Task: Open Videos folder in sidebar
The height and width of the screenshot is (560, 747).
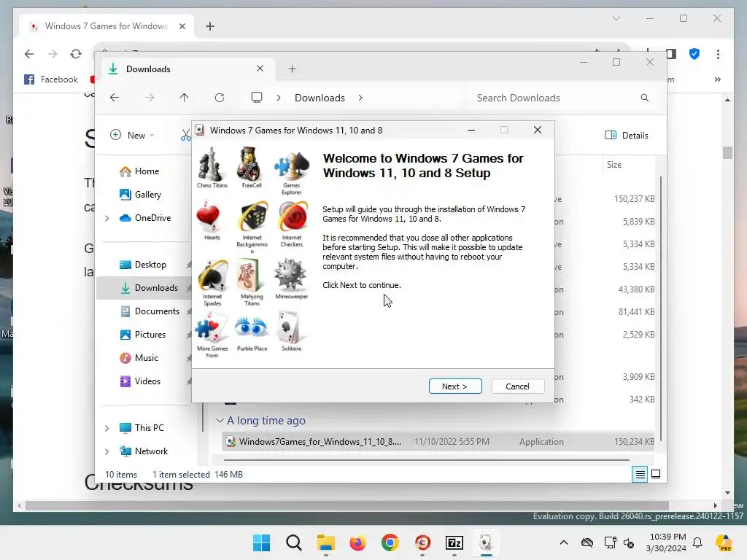Action: click(x=147, y=381)
